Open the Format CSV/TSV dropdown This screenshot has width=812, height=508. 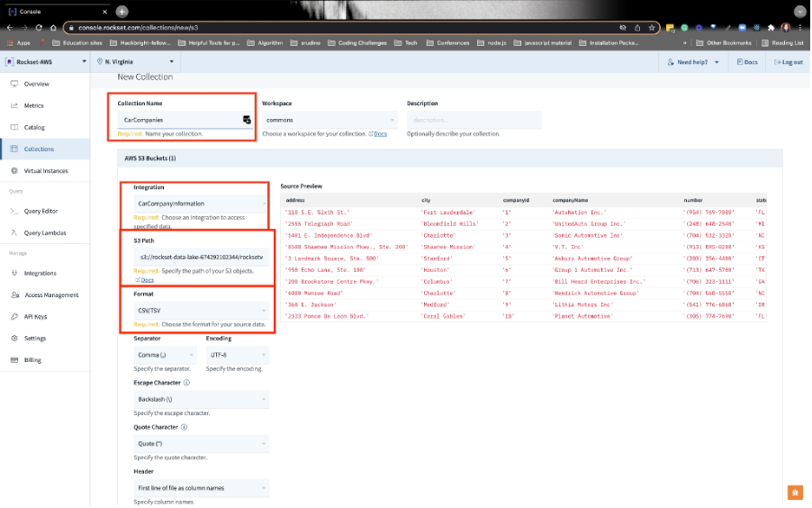pyautogui.click(x=201, y=311)
